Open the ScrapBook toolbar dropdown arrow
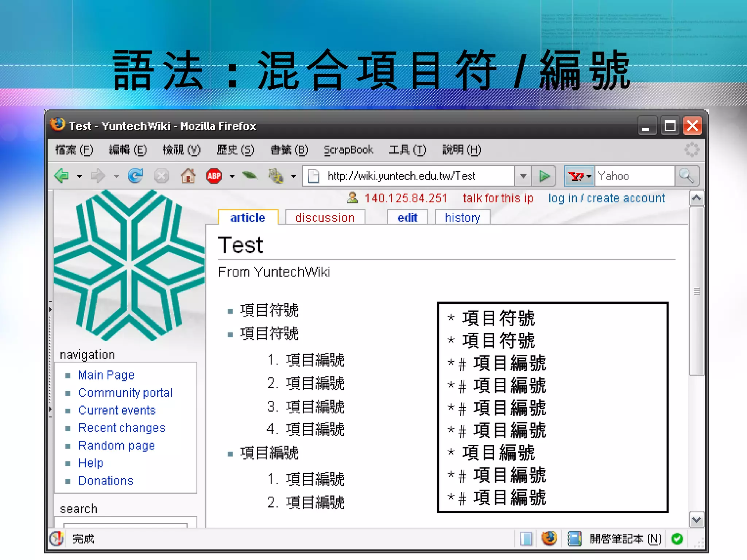747x560 pixels. [294, 176]
